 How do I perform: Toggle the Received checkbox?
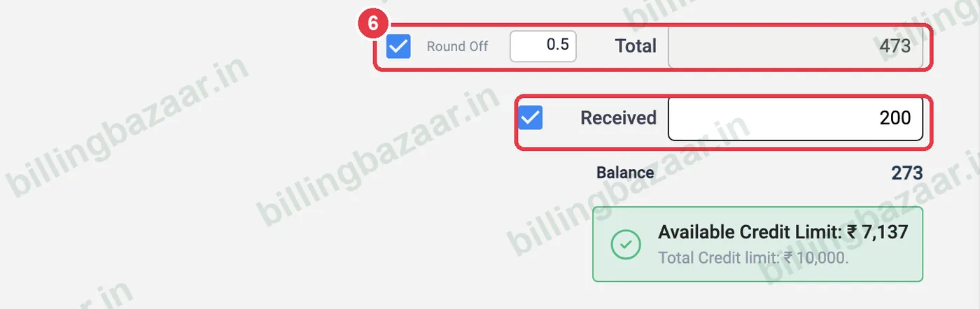pyautogui.click(x=530, y=117)
